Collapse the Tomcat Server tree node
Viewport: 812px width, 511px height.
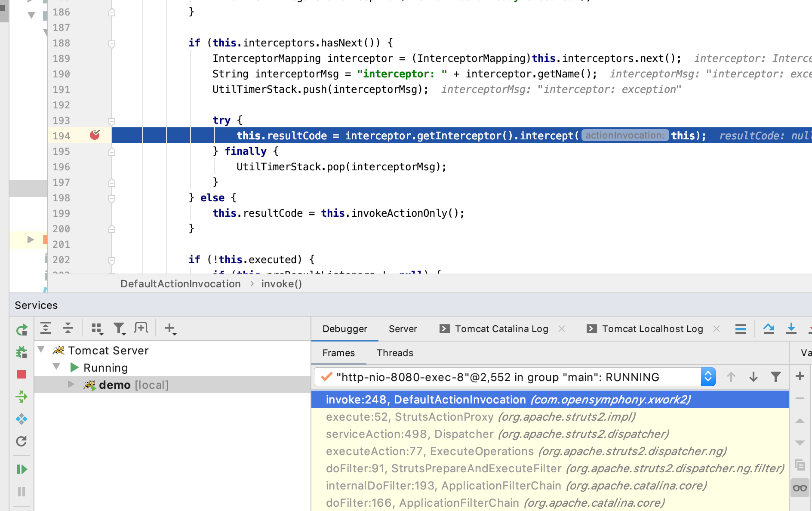click(x=41, y=349)
